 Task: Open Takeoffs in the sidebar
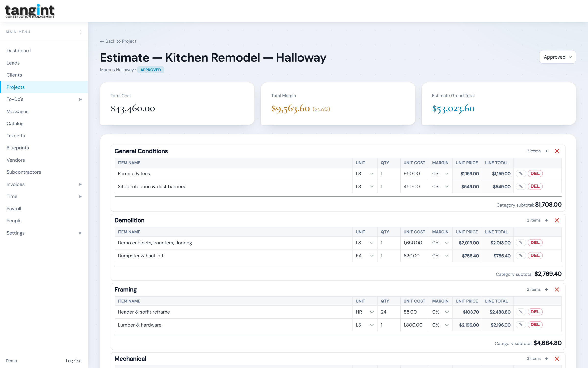(x=44, y=136)
